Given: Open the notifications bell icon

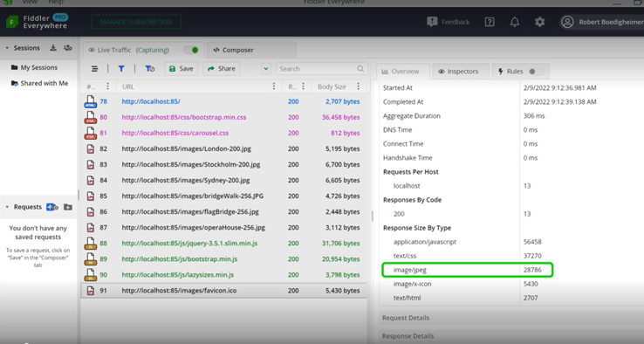Looking at the screenshot, I should (x=515, y=22).
